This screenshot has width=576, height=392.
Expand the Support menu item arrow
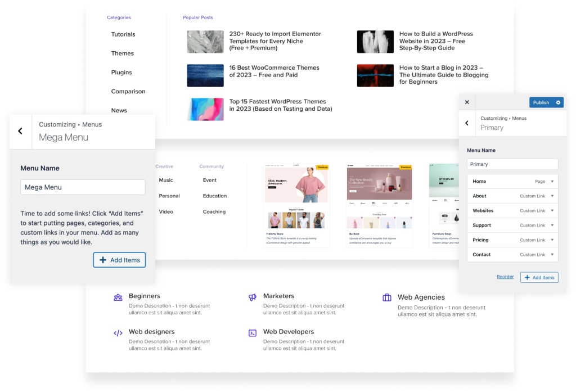point(552,225)
